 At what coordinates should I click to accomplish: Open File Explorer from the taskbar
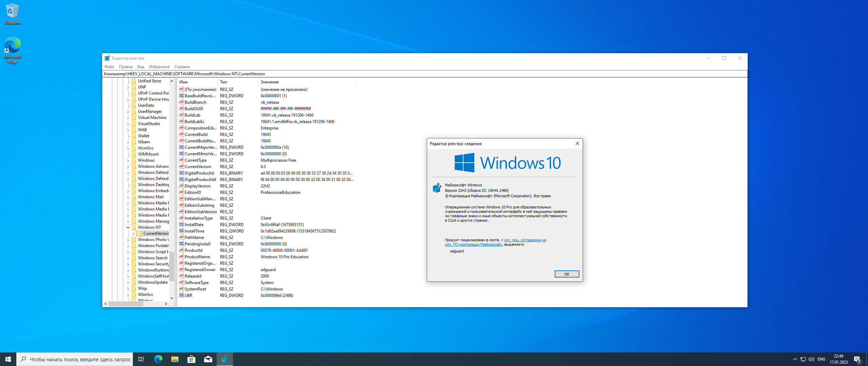click(x=175, y=359)
